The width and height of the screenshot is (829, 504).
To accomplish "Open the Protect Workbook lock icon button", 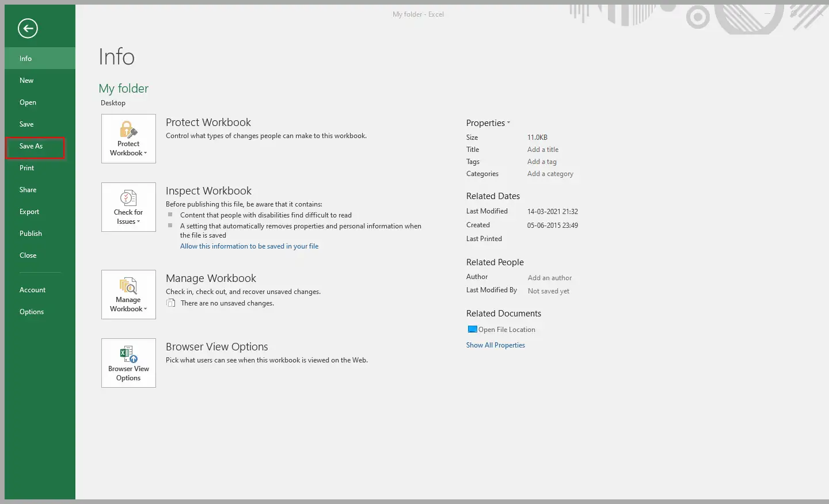I will pyautogui.click(x=128, y=139).
